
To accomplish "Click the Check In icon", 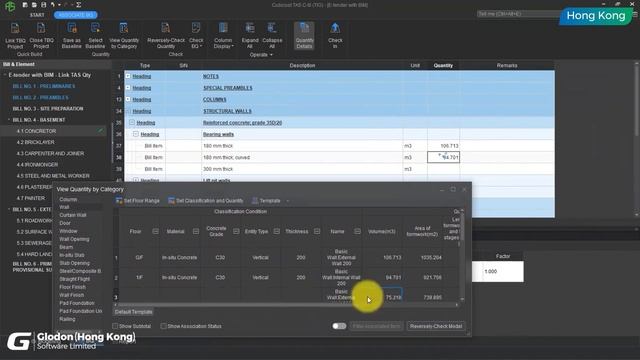I will pos(335,29).
